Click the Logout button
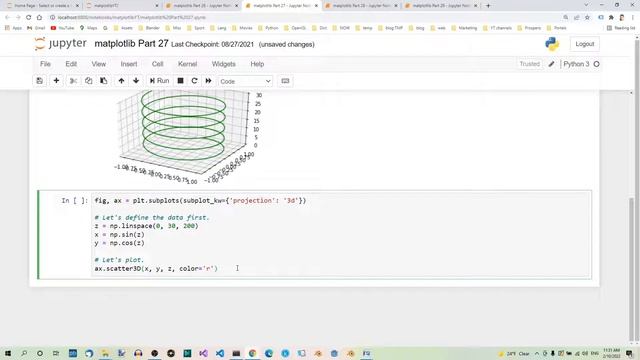 584,44
